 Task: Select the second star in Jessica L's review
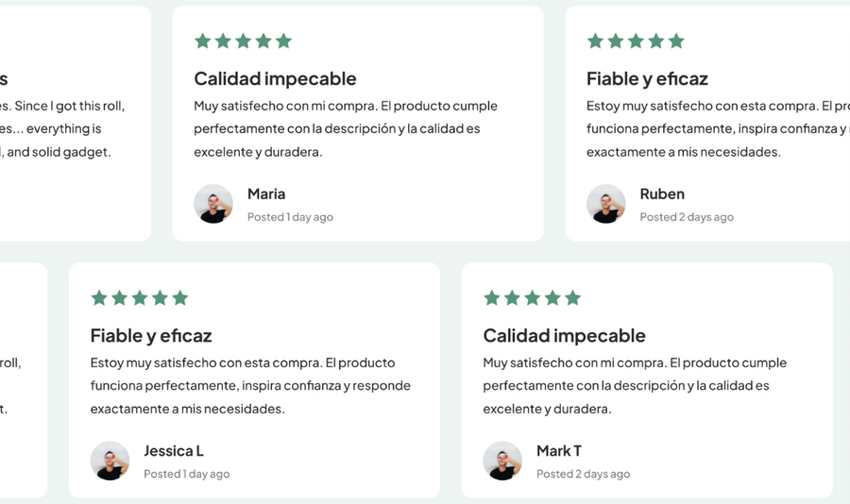point(119,298)
